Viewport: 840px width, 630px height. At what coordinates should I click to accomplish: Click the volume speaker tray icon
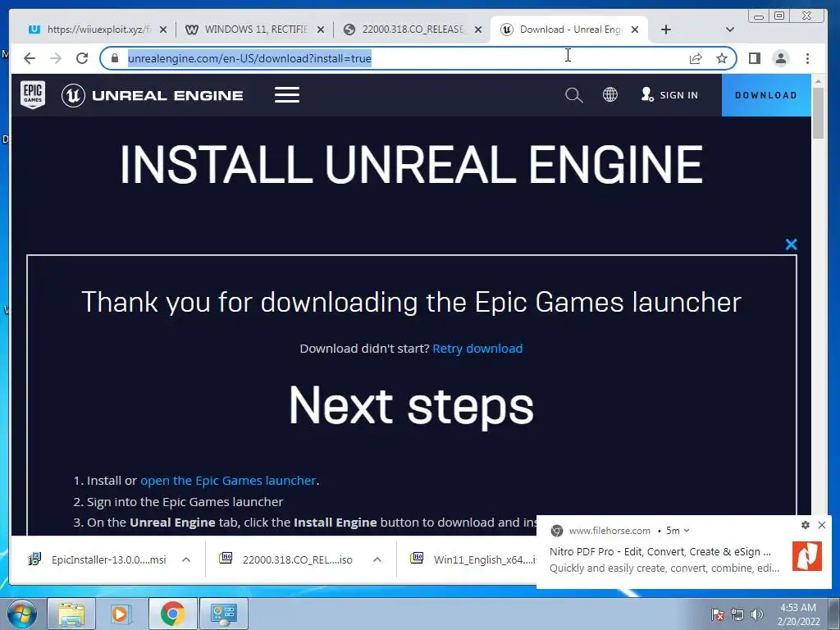pyautogui.click(x=756, y=614)
